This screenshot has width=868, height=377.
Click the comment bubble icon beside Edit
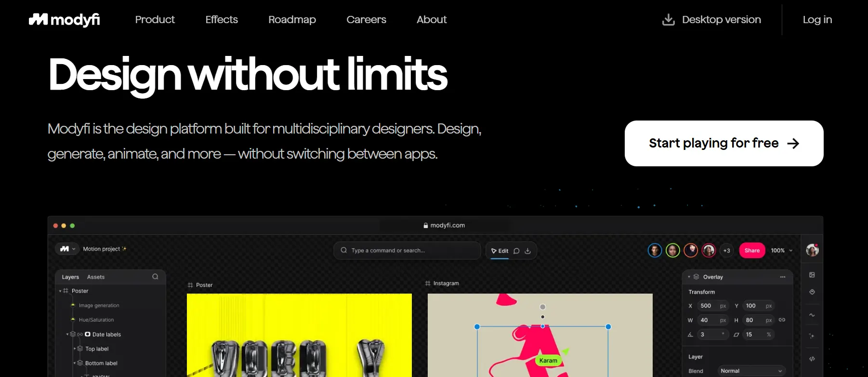pos(516,251)
